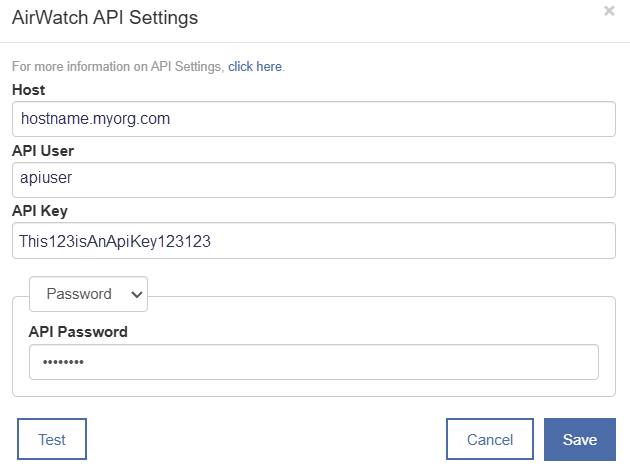Select the API User text box
630x474 pixels.
click(x=314, y=180)
